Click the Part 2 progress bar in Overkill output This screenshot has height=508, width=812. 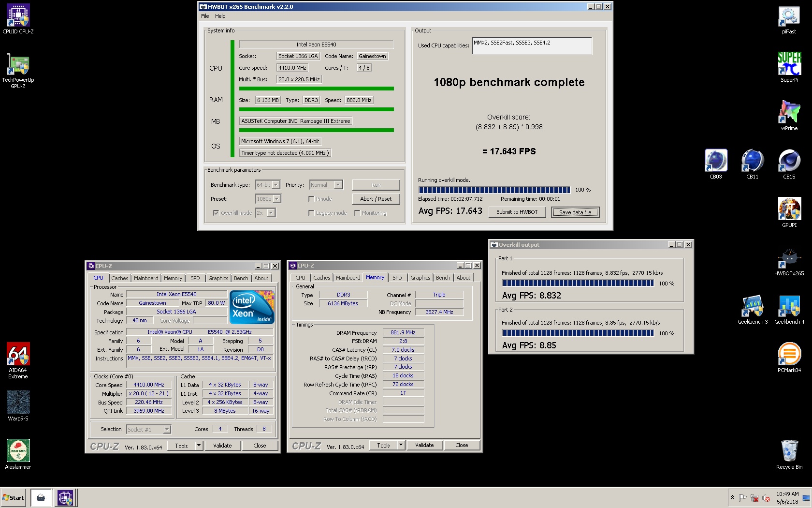578,333
